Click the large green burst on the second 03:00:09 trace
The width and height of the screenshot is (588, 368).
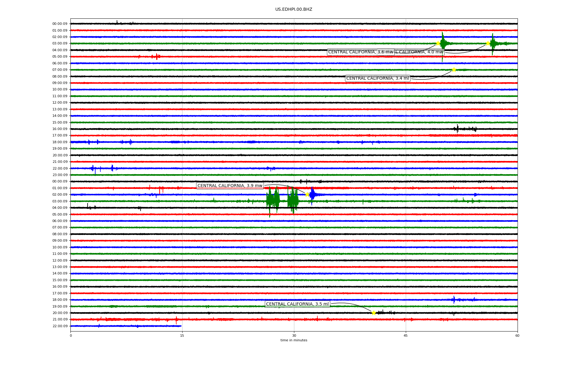click(x=273, y=200)
